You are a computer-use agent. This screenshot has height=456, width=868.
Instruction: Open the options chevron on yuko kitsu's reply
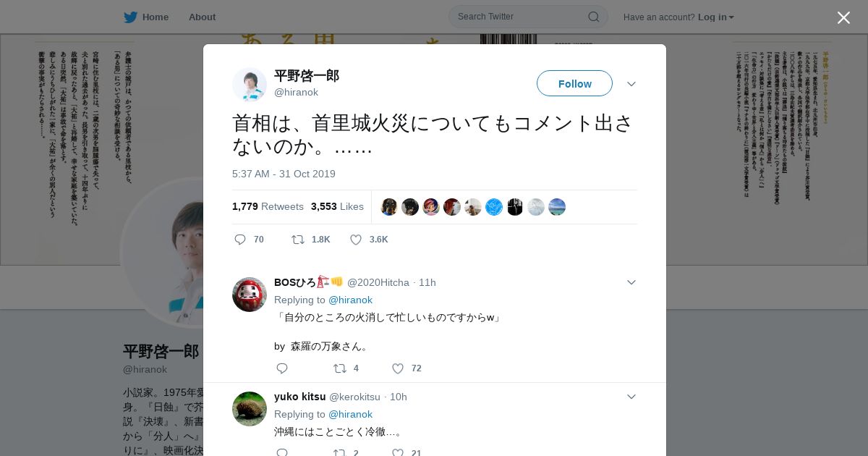click(631, 397)
